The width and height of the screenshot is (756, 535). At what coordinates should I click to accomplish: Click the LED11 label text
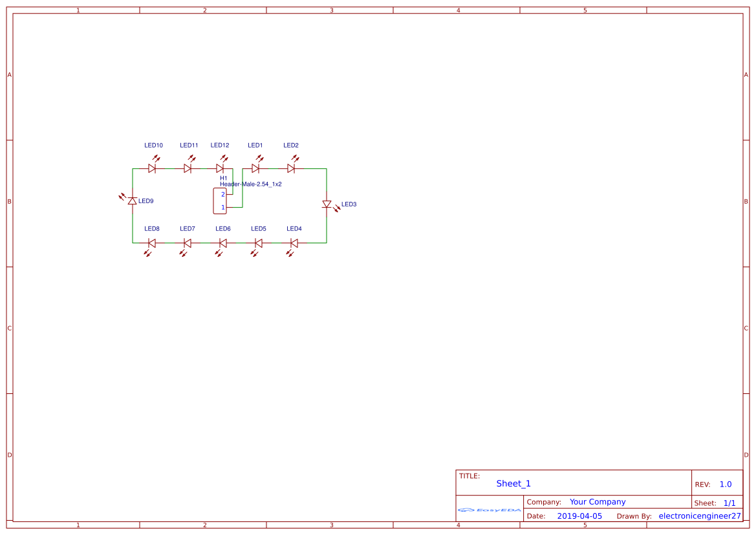point(189,145)
